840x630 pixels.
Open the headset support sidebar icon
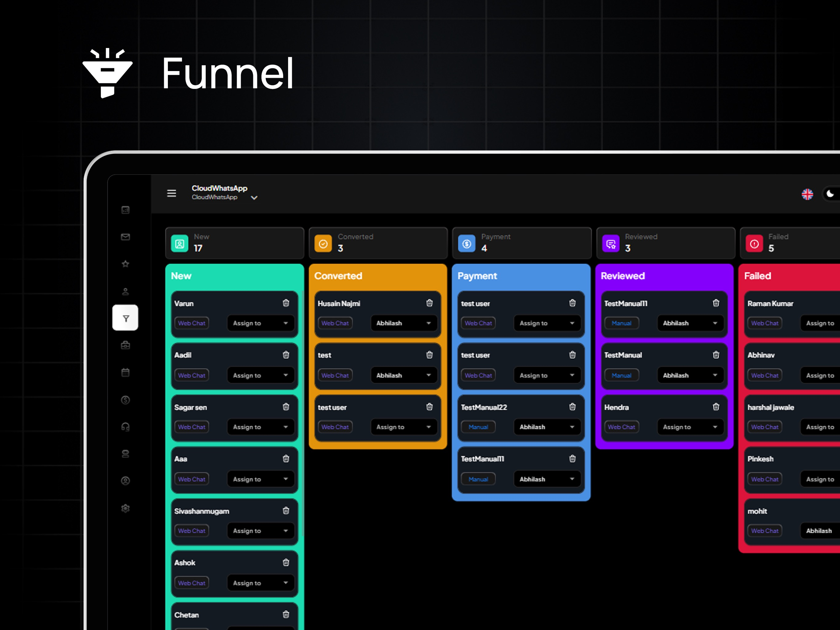click(125, 427)
